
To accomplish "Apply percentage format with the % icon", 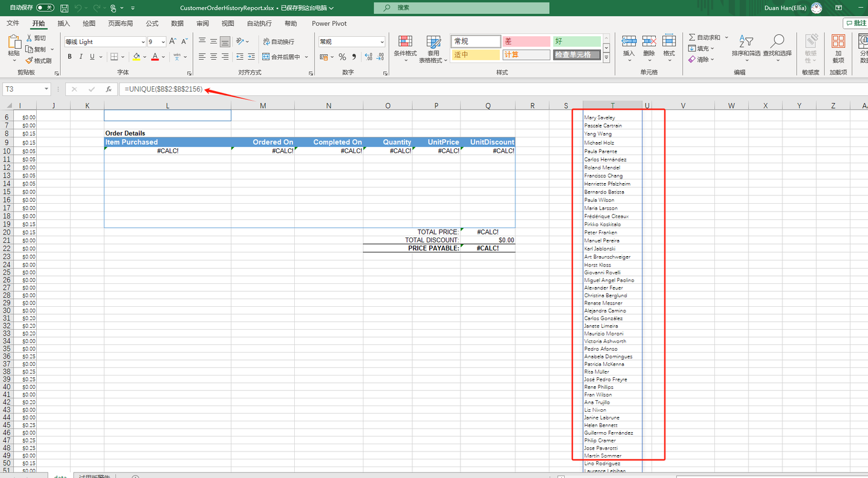I will pyautogui.click(x=341, y=56).
